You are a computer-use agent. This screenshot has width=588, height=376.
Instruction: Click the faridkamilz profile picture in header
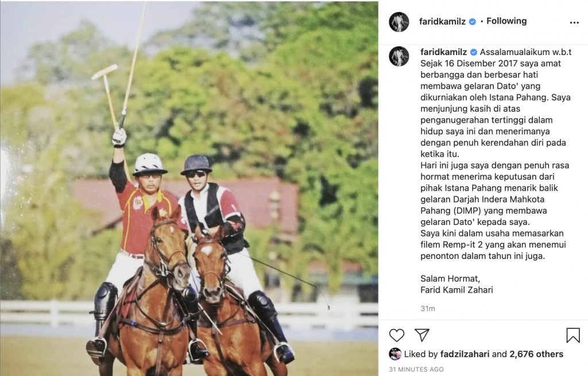point(399,21)
